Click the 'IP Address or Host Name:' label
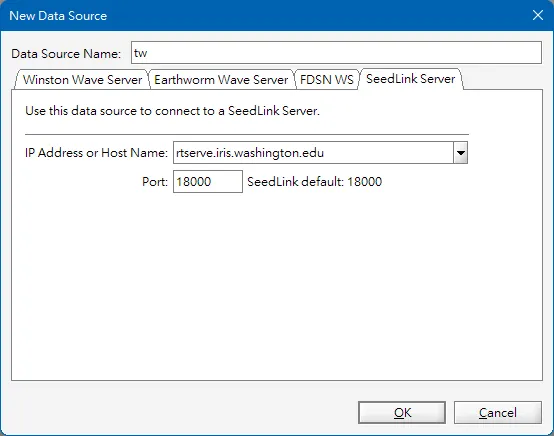 tap(96, 153)
